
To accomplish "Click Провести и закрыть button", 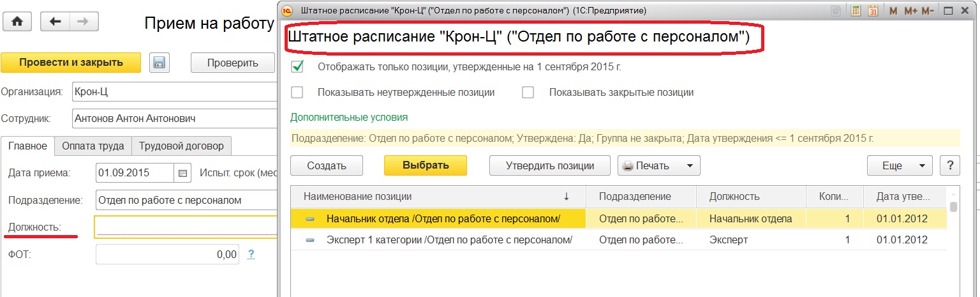I will point(71,63).
